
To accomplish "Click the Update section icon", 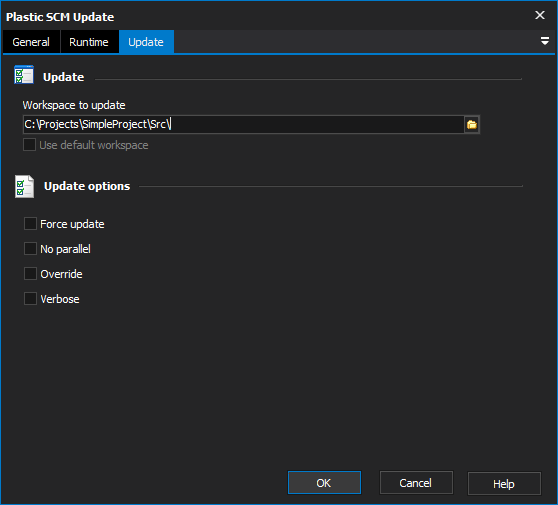I will 24,75.
